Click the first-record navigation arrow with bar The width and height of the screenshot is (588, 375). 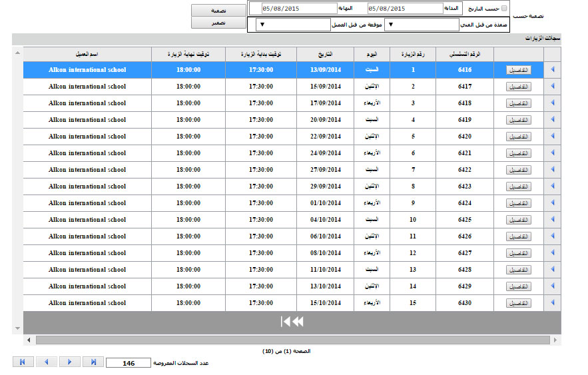[23, 362]
